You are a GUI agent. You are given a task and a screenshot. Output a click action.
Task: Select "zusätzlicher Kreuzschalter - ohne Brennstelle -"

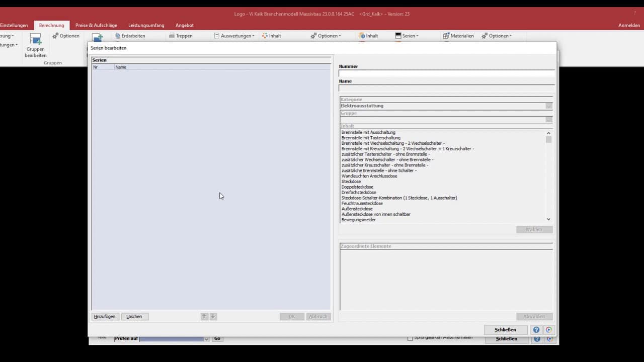pyautogui.click(x=385, y=165)
